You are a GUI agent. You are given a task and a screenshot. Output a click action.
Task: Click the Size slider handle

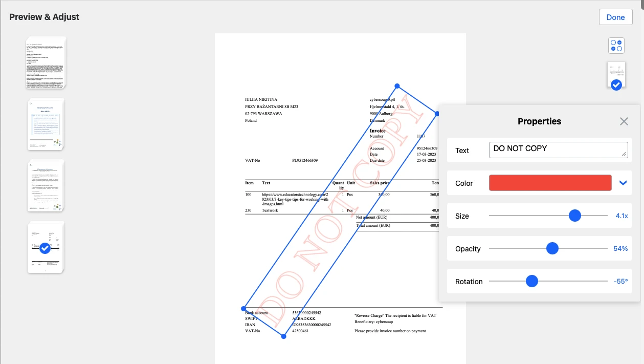(575, 216)
